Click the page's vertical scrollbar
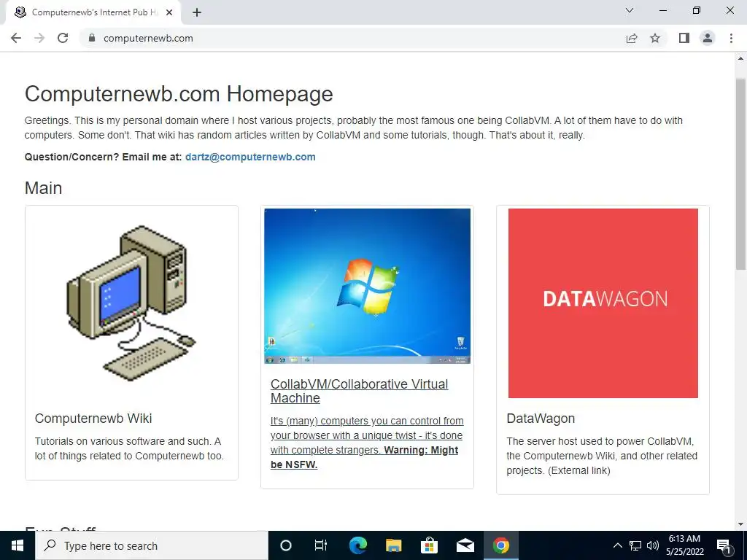The width and height of the screenshot is (747, 560). (740, 174)
